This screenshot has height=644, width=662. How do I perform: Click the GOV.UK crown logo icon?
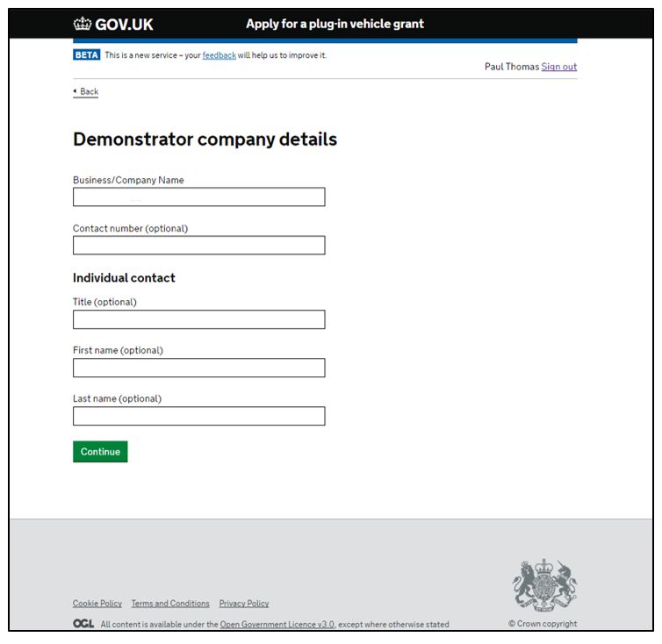[x=82, y=24]
